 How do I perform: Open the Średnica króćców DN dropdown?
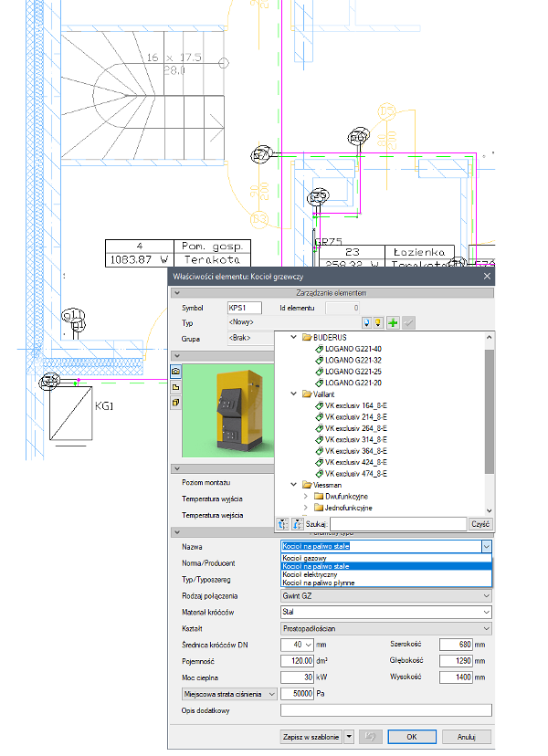tap(309, 645)
